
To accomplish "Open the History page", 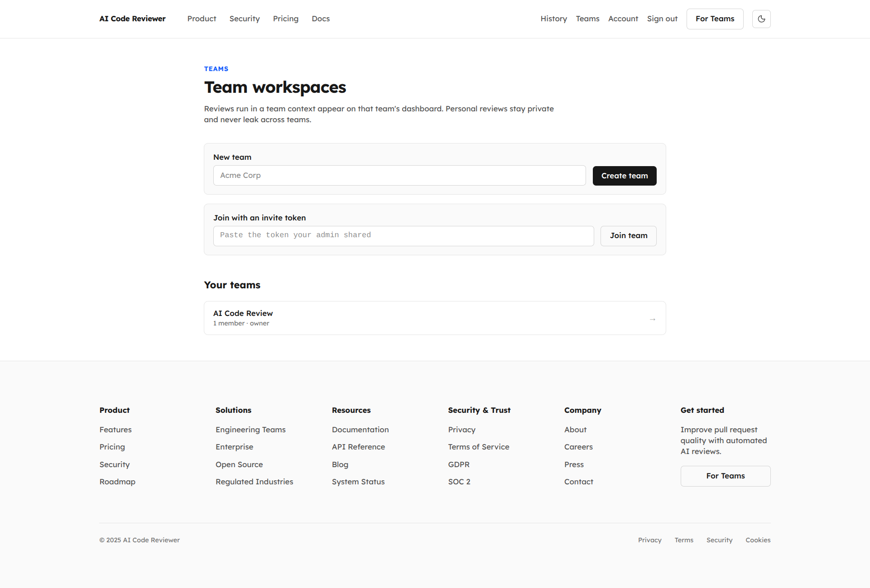I will pos(553,19).
